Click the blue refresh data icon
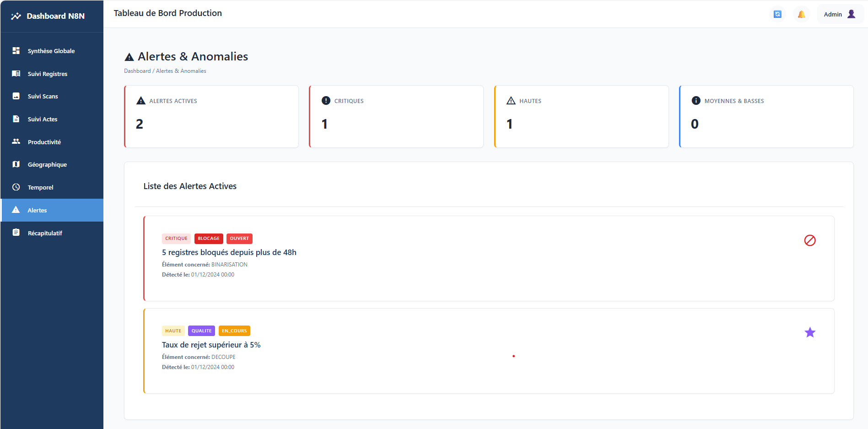The width and height of the screenshot is (868, 429). [x=777, y=14]
